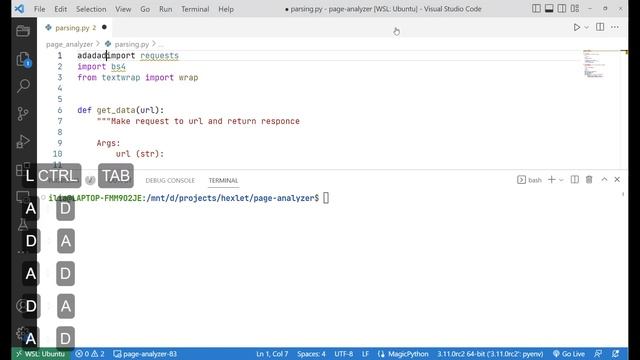Split the editor to the right
640x360 pixels.
600,27
